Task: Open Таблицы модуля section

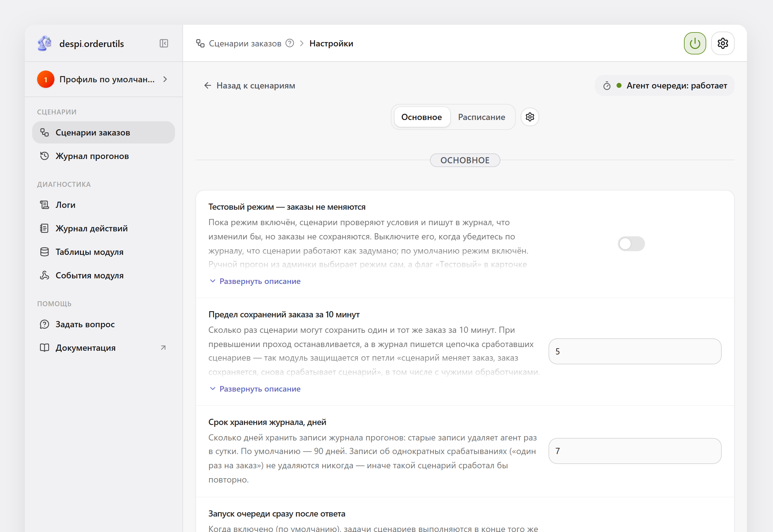Action: (x=103, y=252)
